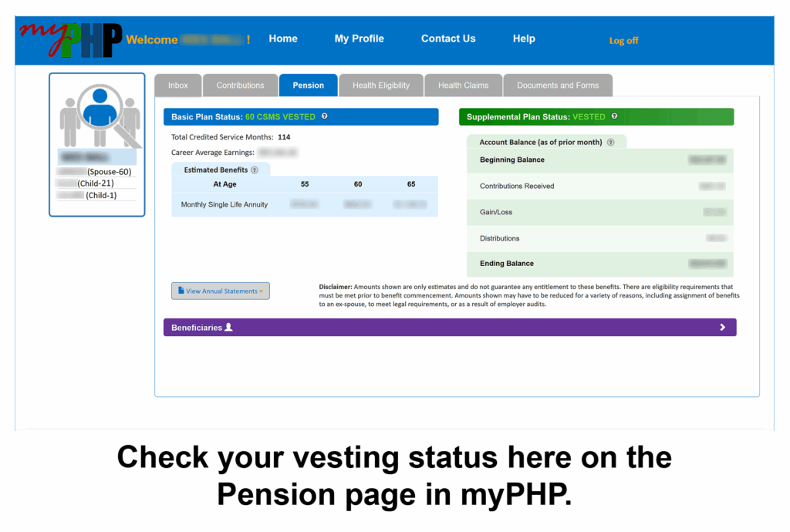The width and height of the screenshot is (790, 532).
Task: Click the Log off link
Action: point(623,41)
